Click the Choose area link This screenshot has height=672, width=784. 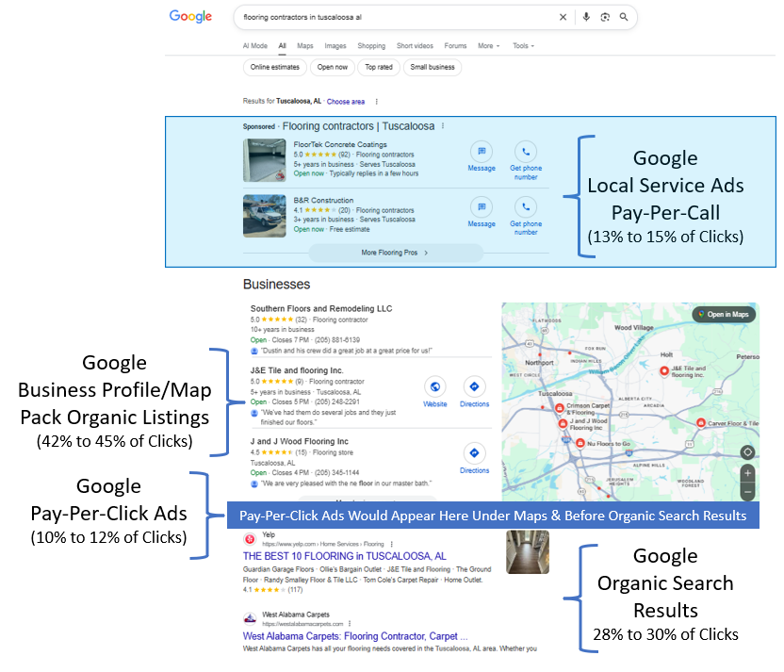pos(345,101)
